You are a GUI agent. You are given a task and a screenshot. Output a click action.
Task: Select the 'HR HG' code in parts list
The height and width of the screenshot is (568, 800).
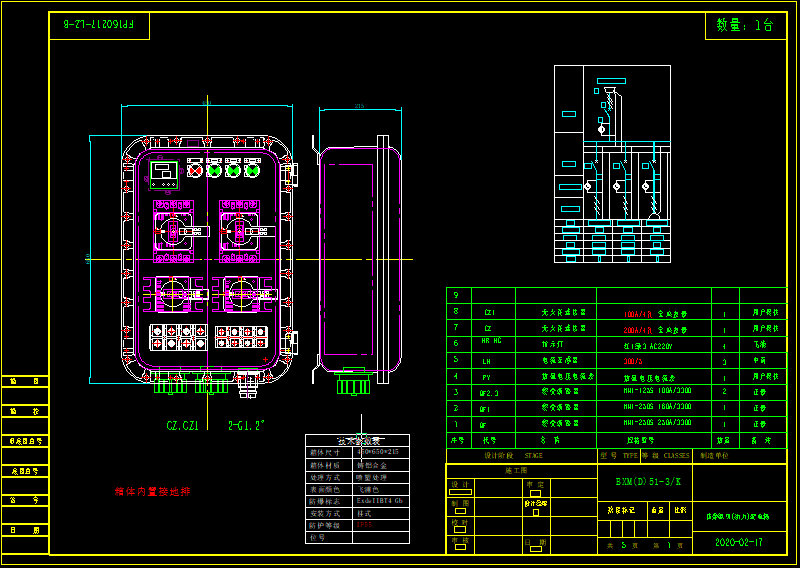coord(491,340)
